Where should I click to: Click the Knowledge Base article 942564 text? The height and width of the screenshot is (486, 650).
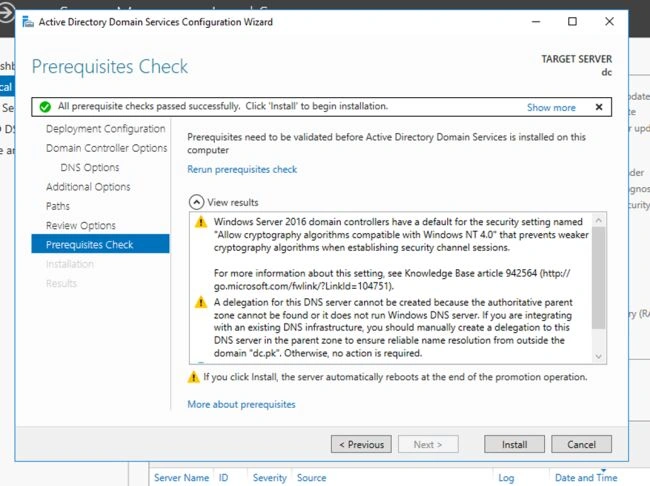click(471, 273)
